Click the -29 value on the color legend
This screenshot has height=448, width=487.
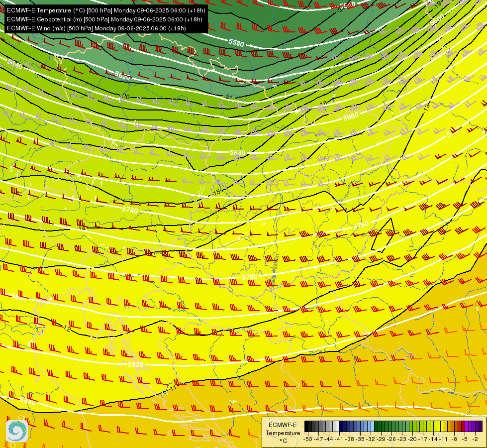click(x=381, y=439)
